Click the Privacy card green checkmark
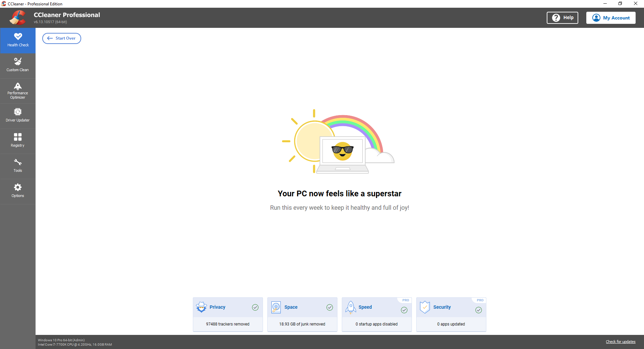644x349 pixels. tap(255, 307)
